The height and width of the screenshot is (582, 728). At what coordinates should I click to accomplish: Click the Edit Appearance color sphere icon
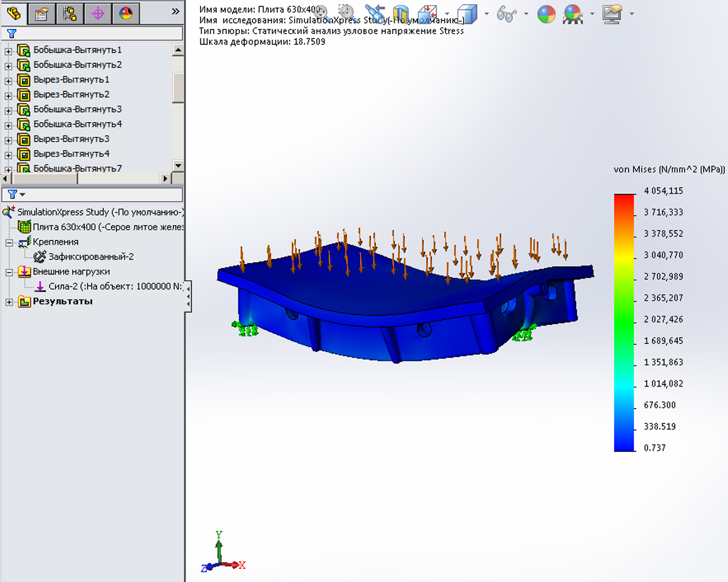tap(546, 14)
